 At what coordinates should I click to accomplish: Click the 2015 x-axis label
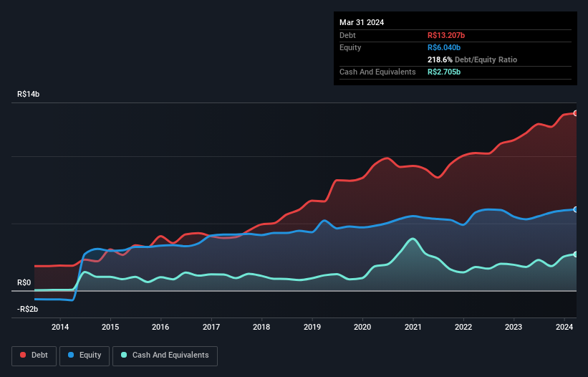pyautogui.click(x=110, y=327)
